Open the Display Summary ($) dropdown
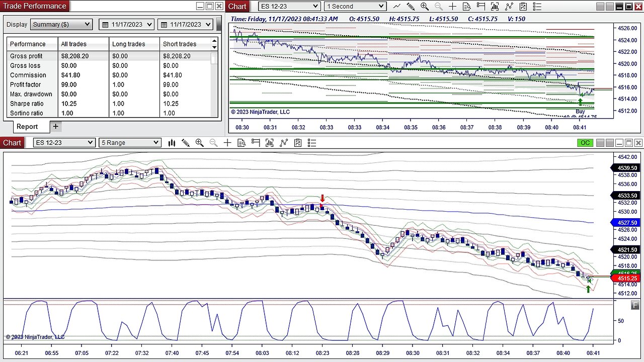 coord(61,24)
